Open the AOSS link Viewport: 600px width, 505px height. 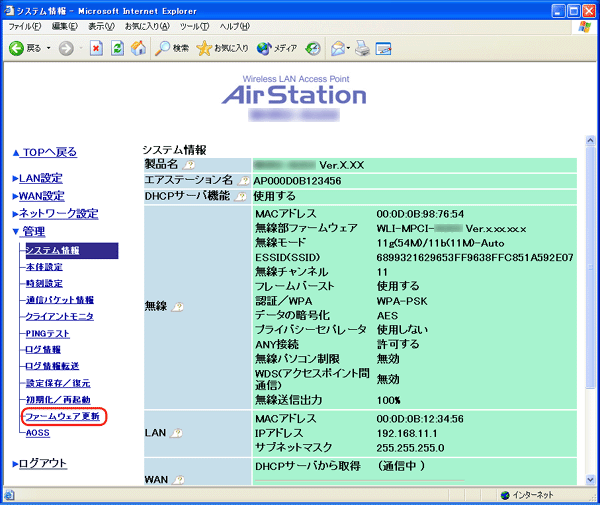[38, 433]
